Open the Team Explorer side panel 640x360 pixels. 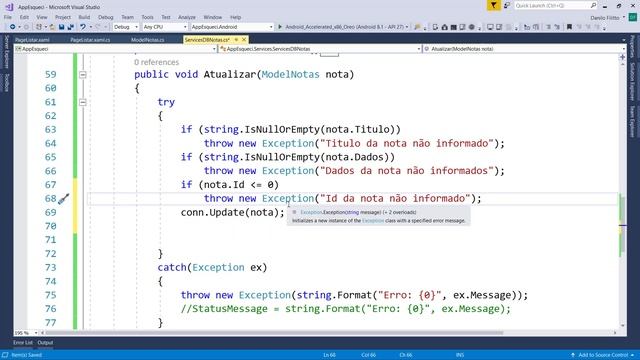point(632,122)
